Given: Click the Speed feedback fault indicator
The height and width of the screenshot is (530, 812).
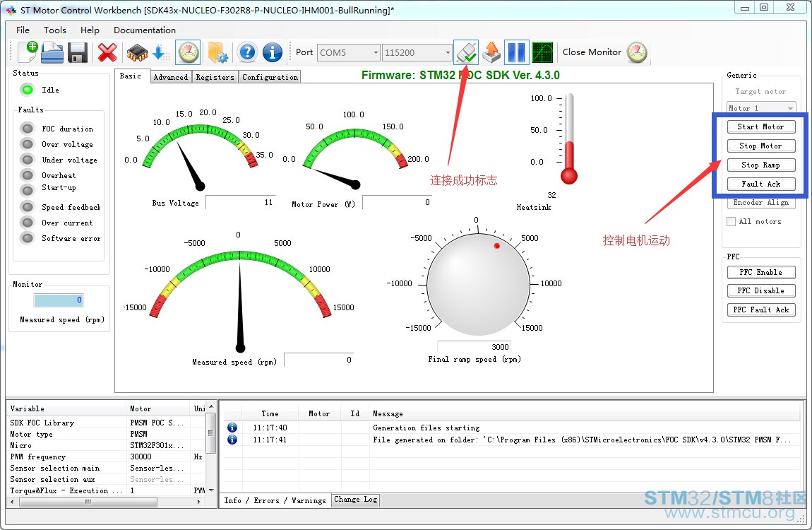Looking at the screenshot, I should pos(28,207).
